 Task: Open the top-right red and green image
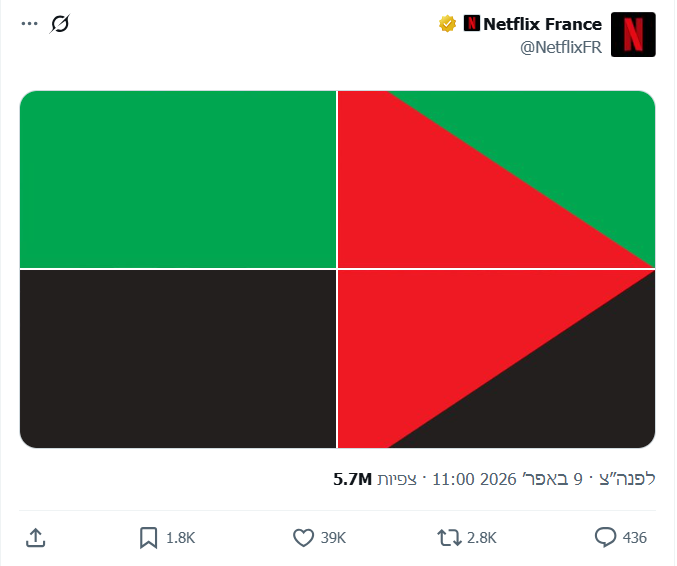pos(496,179)
